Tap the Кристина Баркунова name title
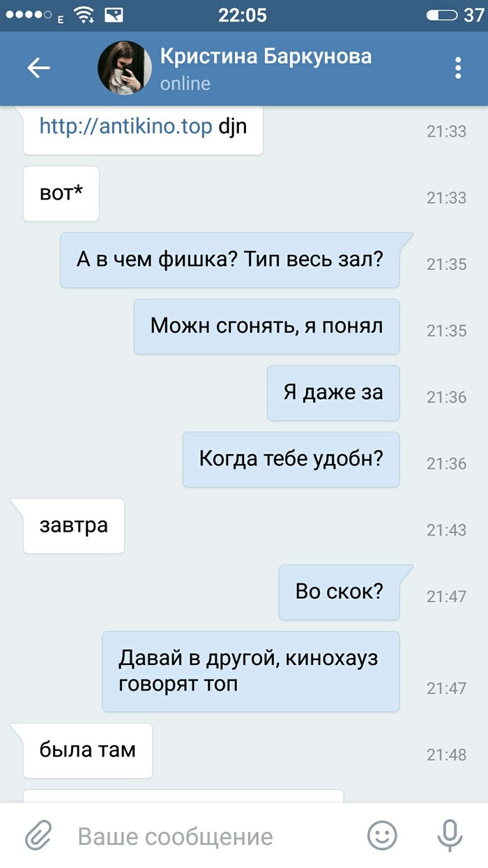Viewport: 488px width, 868px height. pos(266,56)
